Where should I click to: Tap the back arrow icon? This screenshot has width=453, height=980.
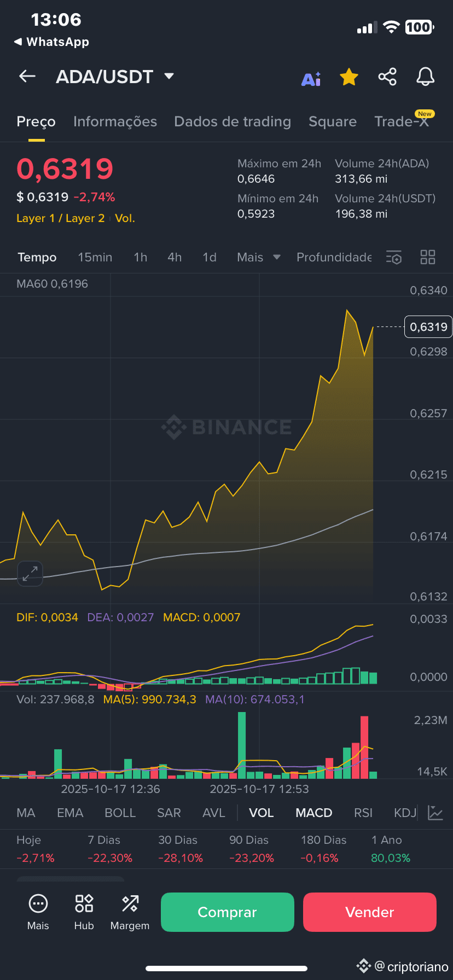click(27, 77)
